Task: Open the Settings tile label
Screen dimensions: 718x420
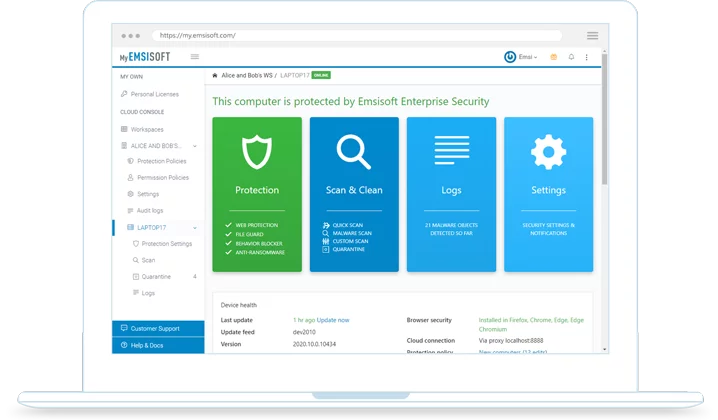Action: (549, 190)
